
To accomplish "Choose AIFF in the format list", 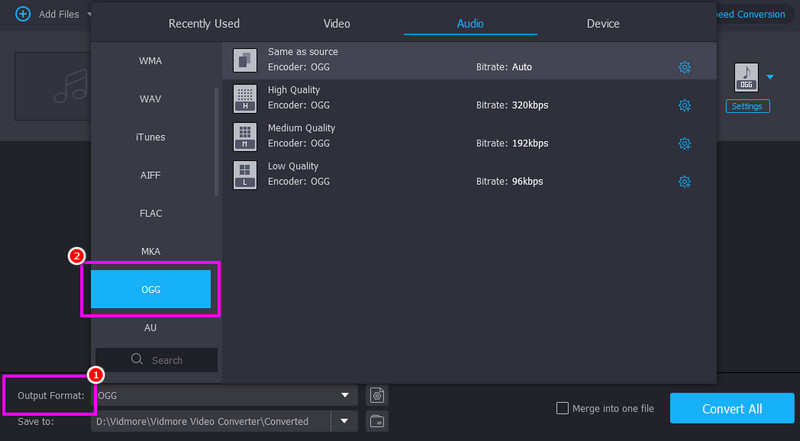I will pyautogui.click(x=151, y=175).
